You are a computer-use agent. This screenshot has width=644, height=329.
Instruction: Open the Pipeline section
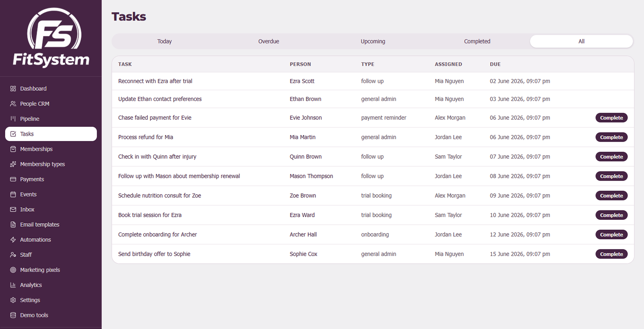pos(51,119)
